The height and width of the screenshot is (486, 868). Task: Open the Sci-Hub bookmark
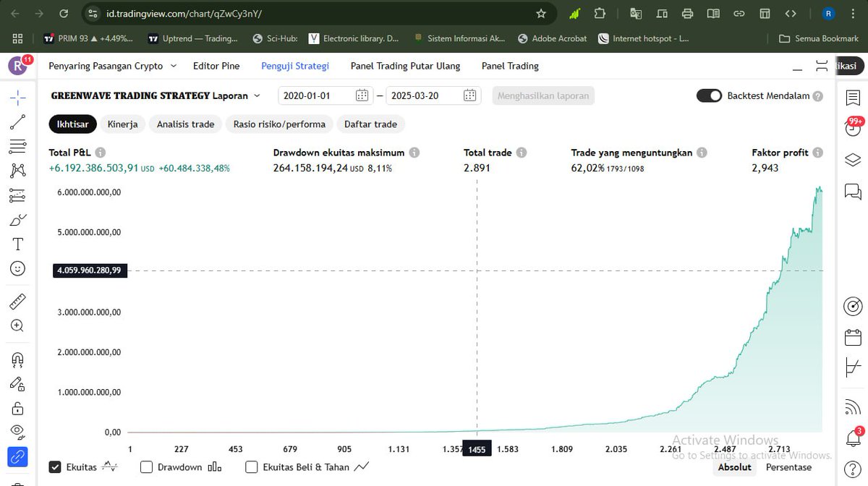click(275, 38)
